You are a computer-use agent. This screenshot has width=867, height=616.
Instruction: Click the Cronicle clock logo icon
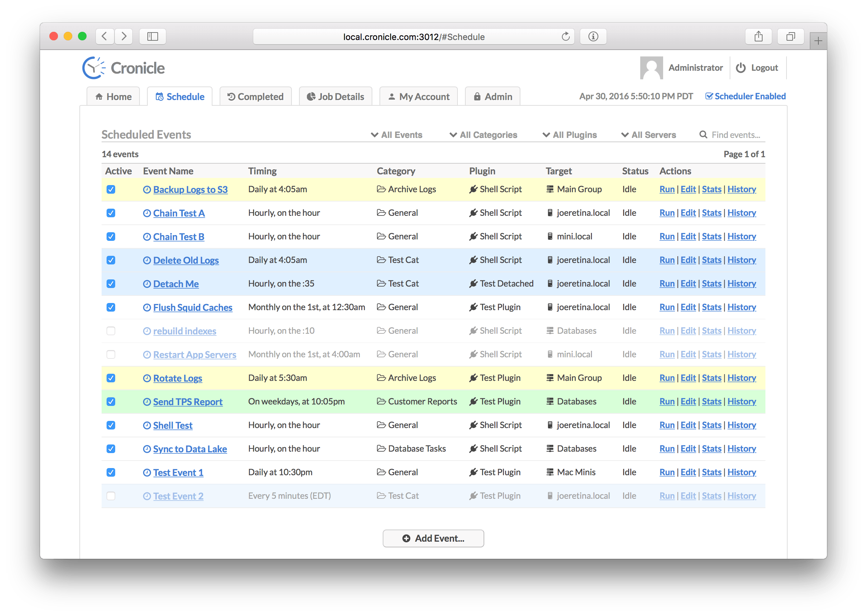click(93, 68)
